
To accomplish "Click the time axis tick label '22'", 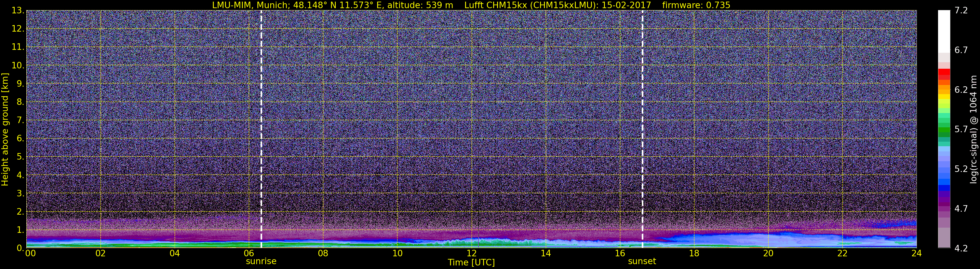I will tap(842, 253).
